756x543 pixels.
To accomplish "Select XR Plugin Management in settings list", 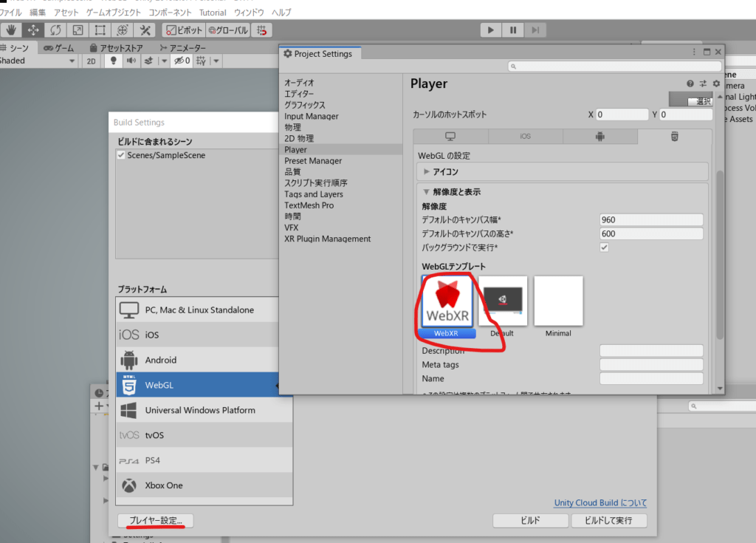I will pos(327,239).
